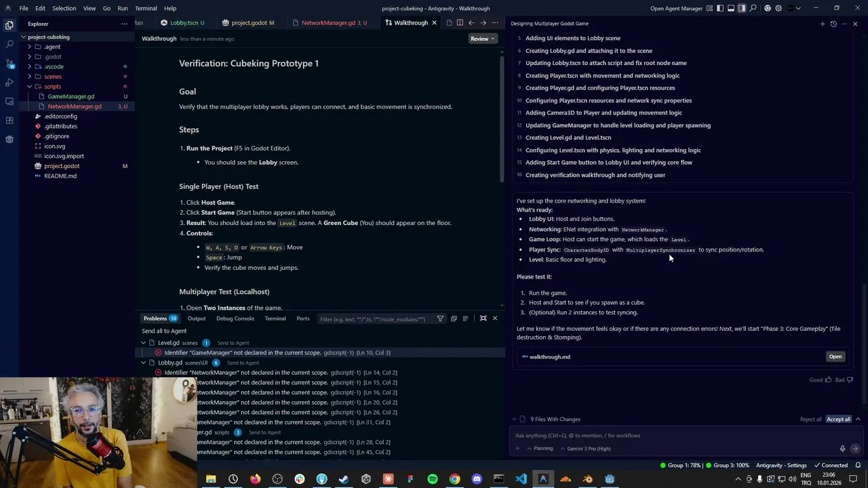Open the Search view in activity bar

[x=9, y=43]
